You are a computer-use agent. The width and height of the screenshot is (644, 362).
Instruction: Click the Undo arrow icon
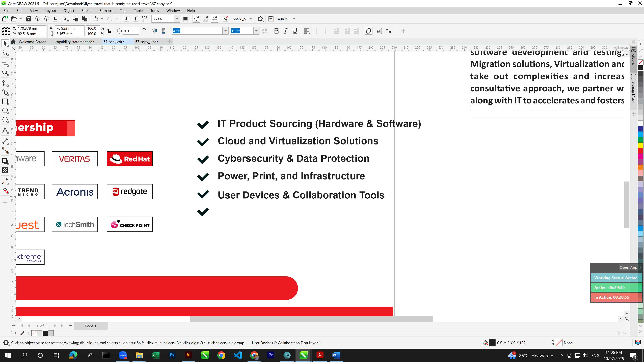click(x=95, y=19)
